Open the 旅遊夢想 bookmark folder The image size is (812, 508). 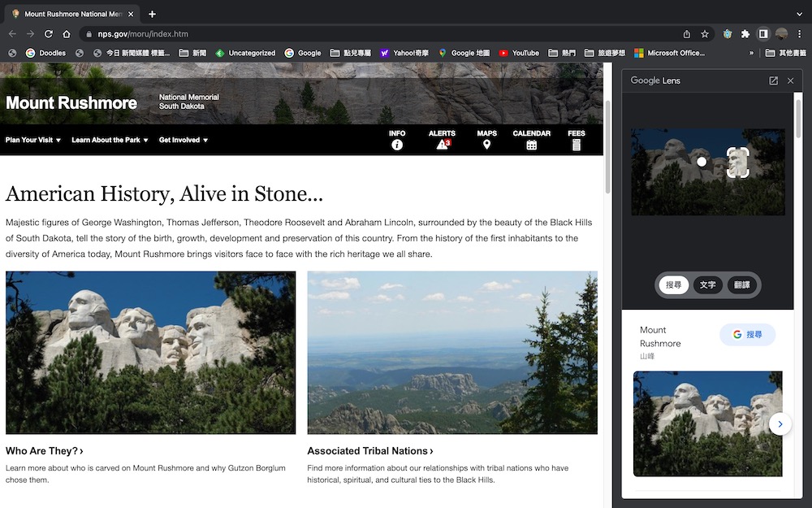coord(605,53)
